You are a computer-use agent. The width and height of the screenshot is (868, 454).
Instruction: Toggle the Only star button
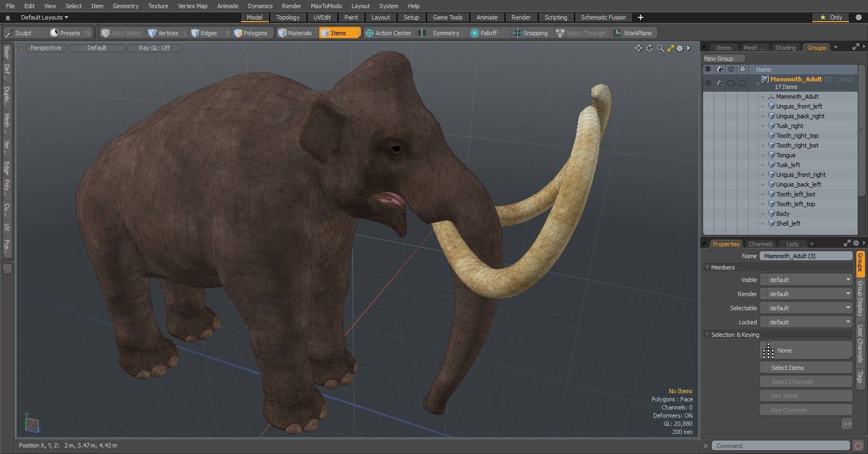pos(831,17)
